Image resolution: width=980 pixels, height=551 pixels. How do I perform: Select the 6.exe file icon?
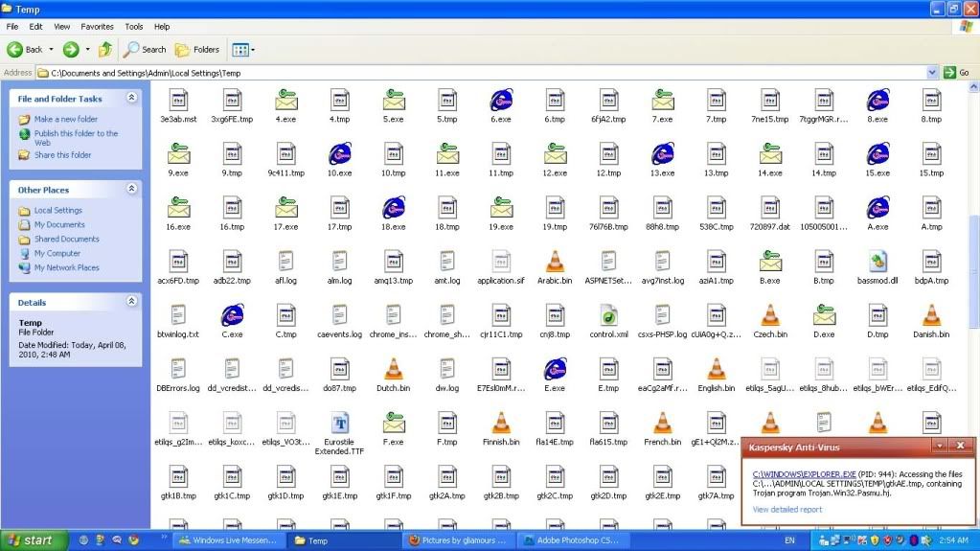coord(500,100)
